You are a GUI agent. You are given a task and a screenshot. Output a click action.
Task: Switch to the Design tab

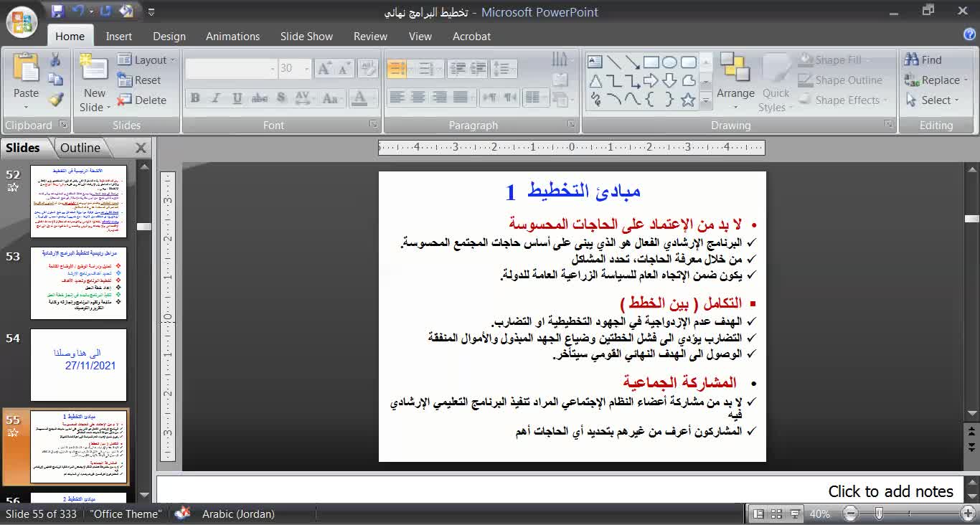point(169,36)
